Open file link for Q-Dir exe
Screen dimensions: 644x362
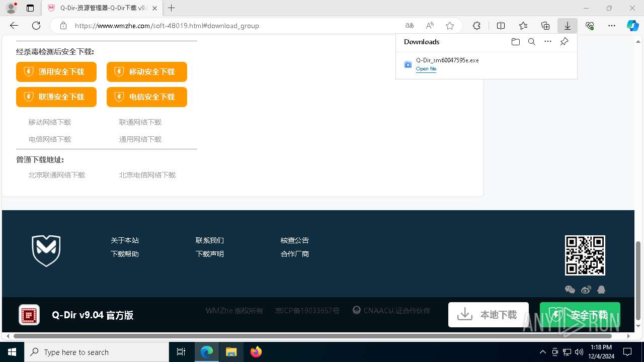(426, 69)
